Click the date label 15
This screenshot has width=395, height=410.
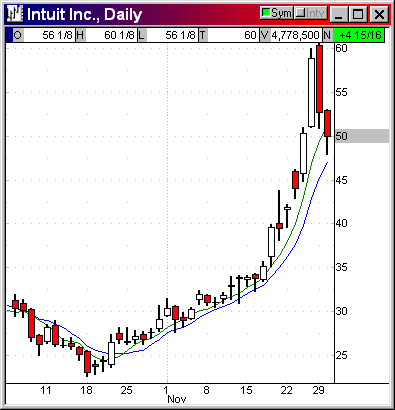coord(246,390)
